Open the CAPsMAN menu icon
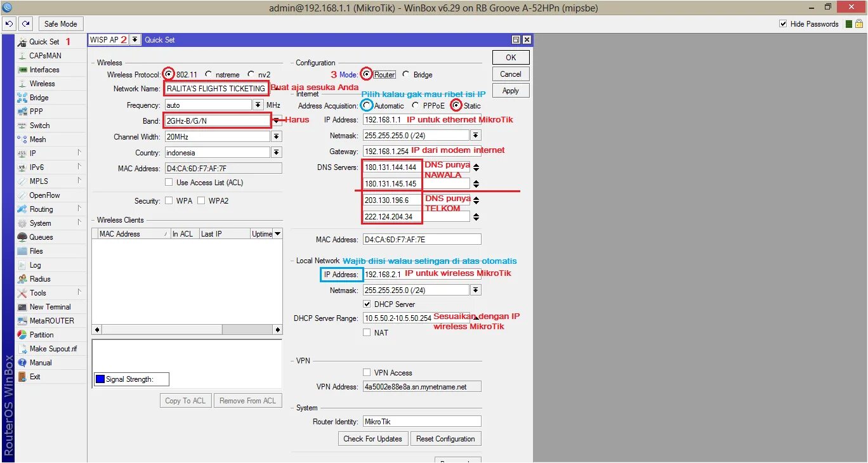The width and height of the screenshot is (868, 463). (22, 56)
